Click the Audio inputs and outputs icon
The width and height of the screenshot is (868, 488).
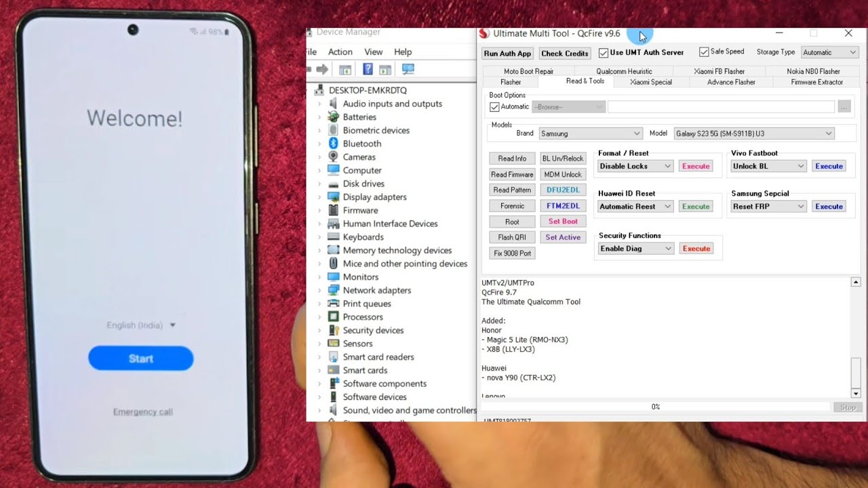(333, 104)
